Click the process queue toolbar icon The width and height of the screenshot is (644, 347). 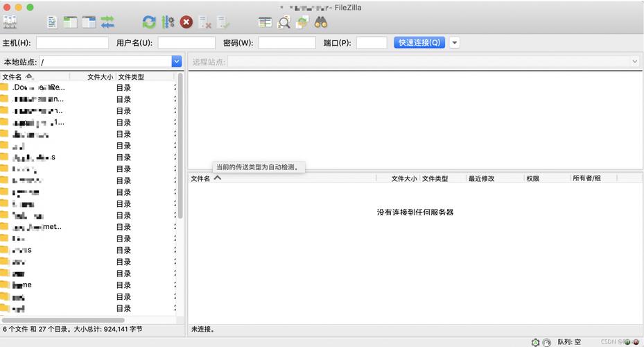coord(168,22)
